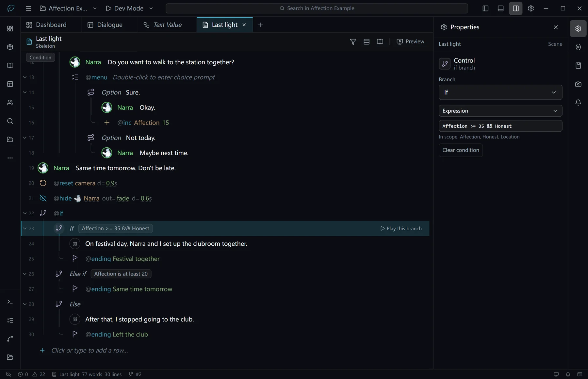Click the plus icon before @inc Affection

tap(107, 123)
